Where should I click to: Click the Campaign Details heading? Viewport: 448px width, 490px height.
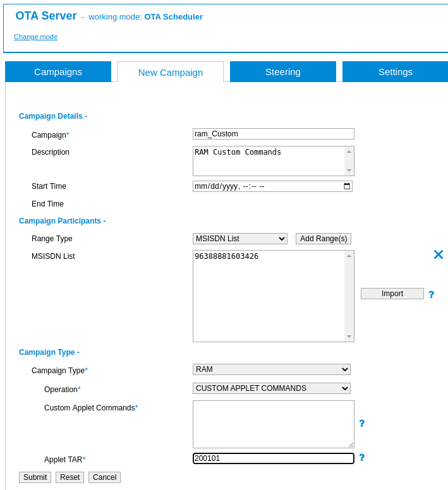pos(53,116)
